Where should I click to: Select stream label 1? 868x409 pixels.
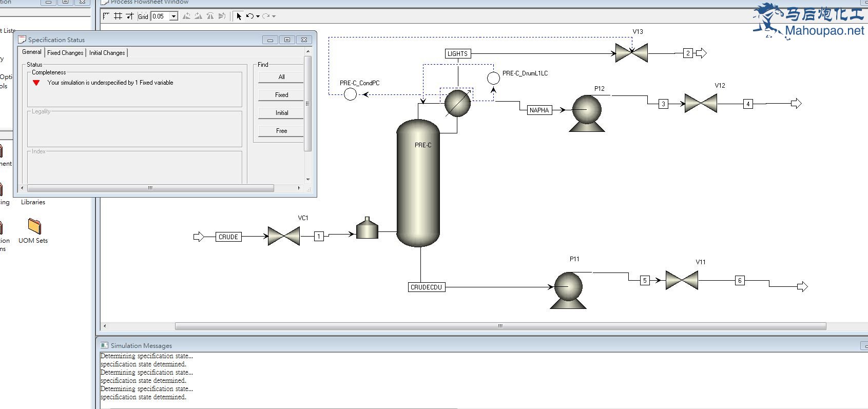point(319,237)
